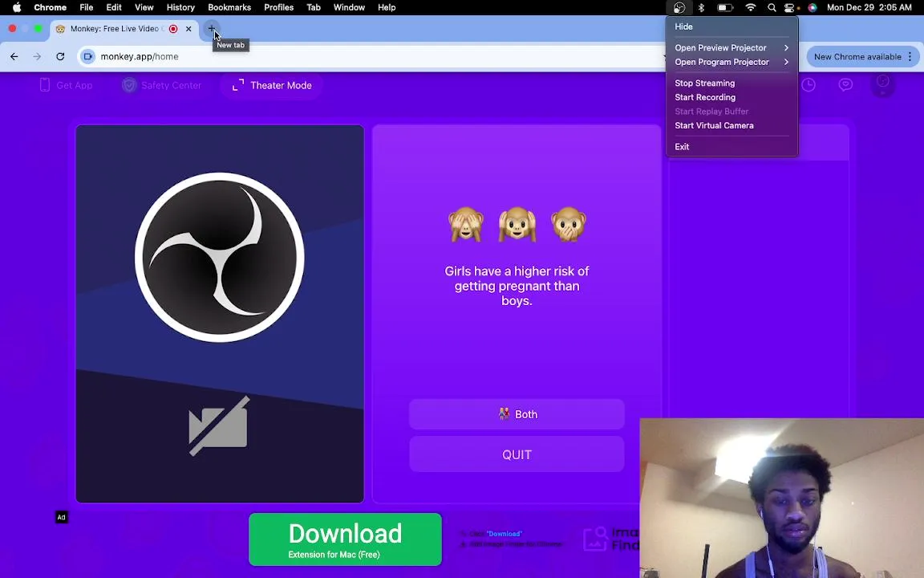Expand Open Program Projector submenu
This screenshot has width=924, height=578.
click(x=731, y=62)
